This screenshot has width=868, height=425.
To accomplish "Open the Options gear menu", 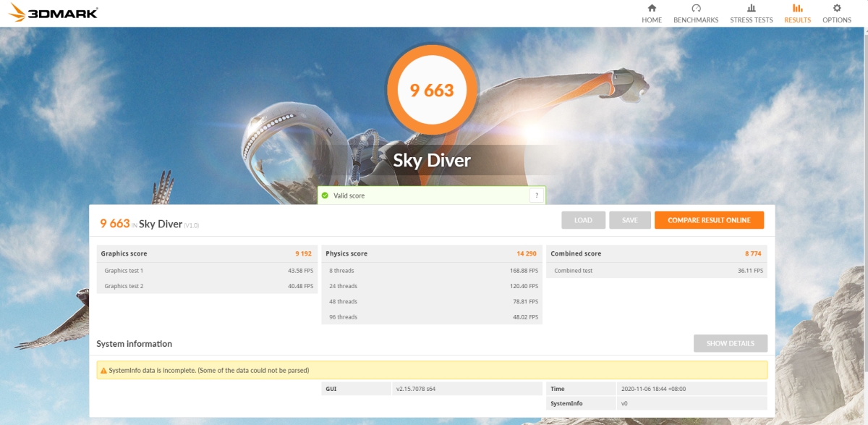I will (x=836, y=13).
